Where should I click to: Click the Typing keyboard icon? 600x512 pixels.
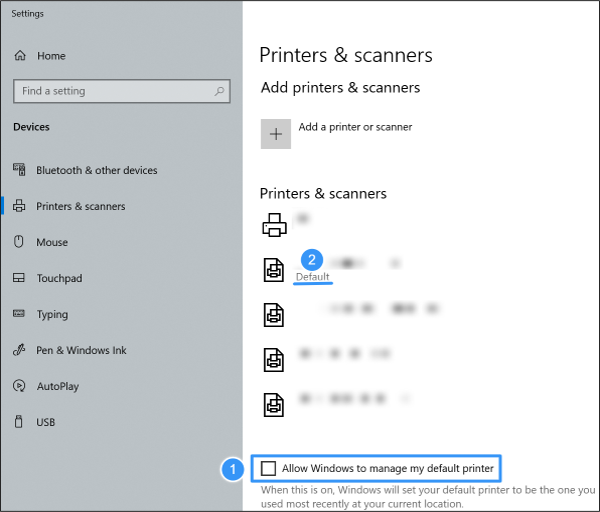tap(18, 314)
